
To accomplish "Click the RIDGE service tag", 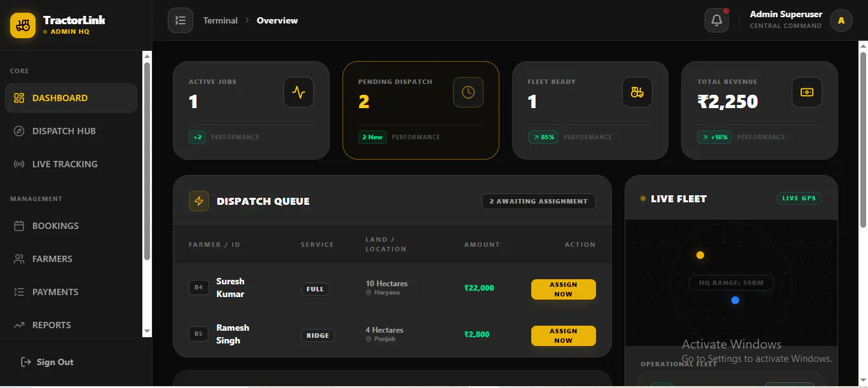I will 318,335.
